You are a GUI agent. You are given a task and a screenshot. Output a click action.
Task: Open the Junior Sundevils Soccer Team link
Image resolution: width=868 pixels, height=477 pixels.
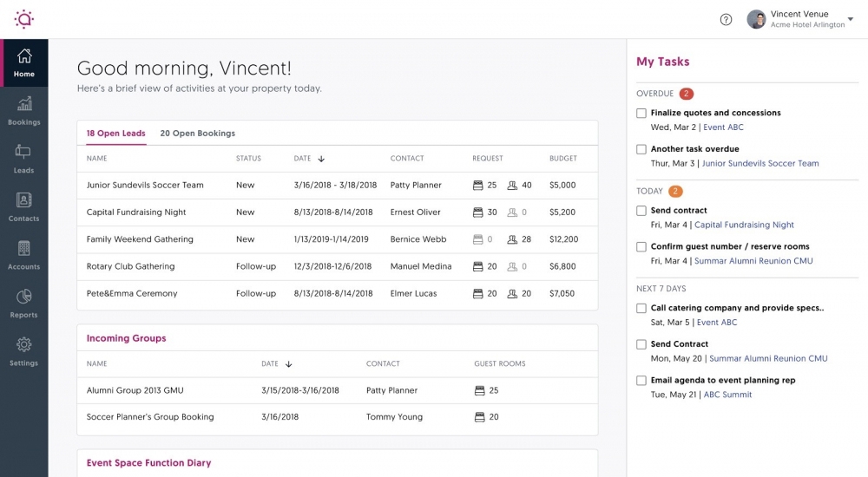tap(759, 163)
